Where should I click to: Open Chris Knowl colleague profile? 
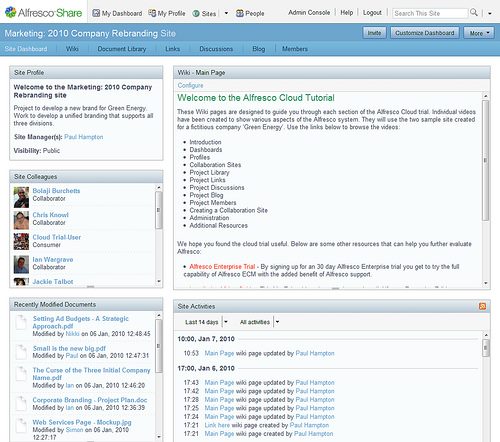click(50, 215)
